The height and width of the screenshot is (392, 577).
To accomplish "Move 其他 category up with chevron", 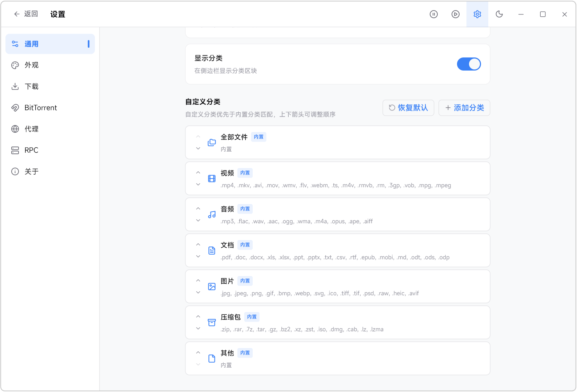I will (198, 352).
